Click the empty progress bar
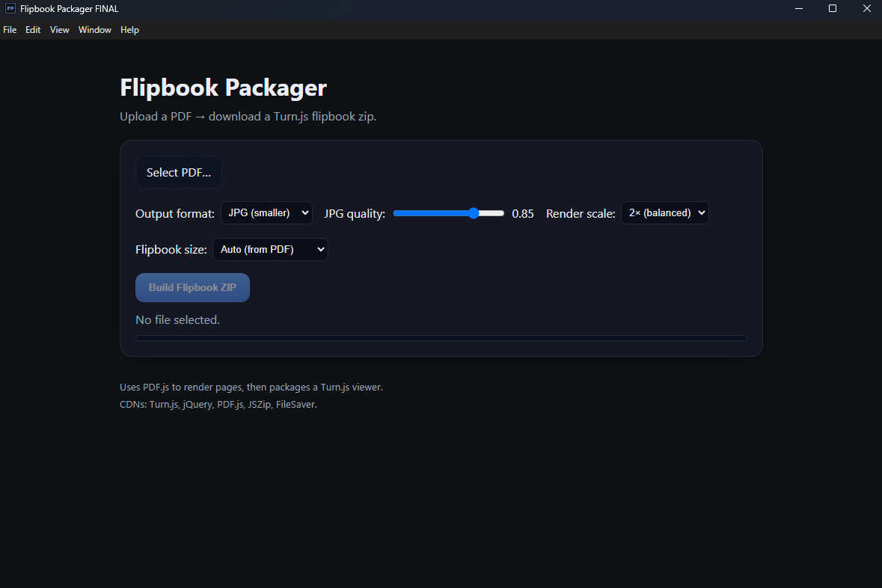This screenshot has height=588, width=882. 441,338
